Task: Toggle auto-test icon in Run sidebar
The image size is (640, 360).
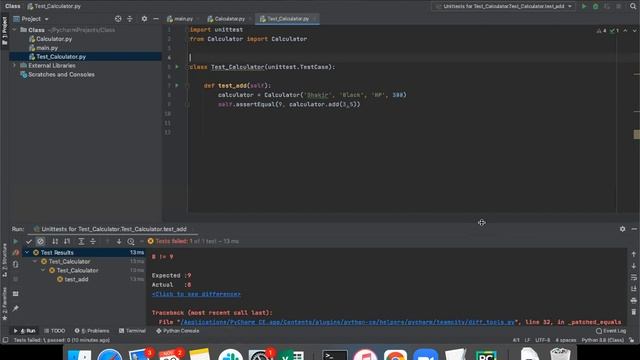Action: 16,264
